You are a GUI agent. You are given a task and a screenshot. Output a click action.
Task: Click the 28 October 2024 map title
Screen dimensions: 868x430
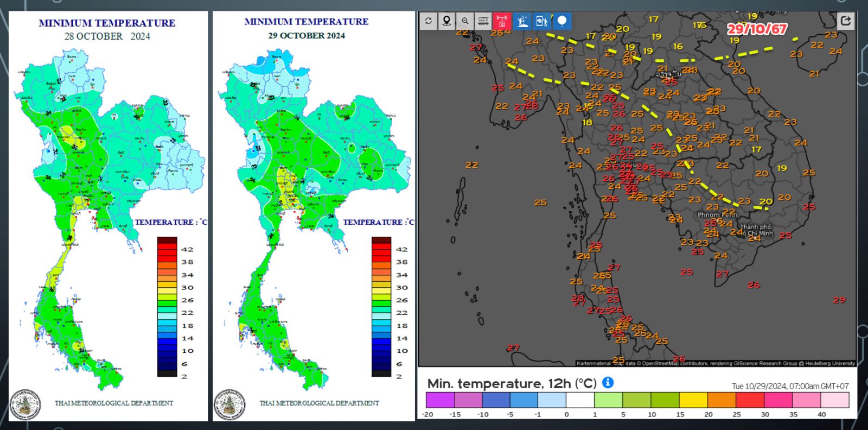click(107, 36)
